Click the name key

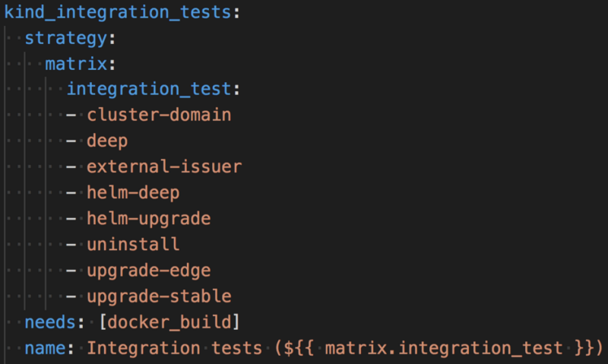click(46, 348)
